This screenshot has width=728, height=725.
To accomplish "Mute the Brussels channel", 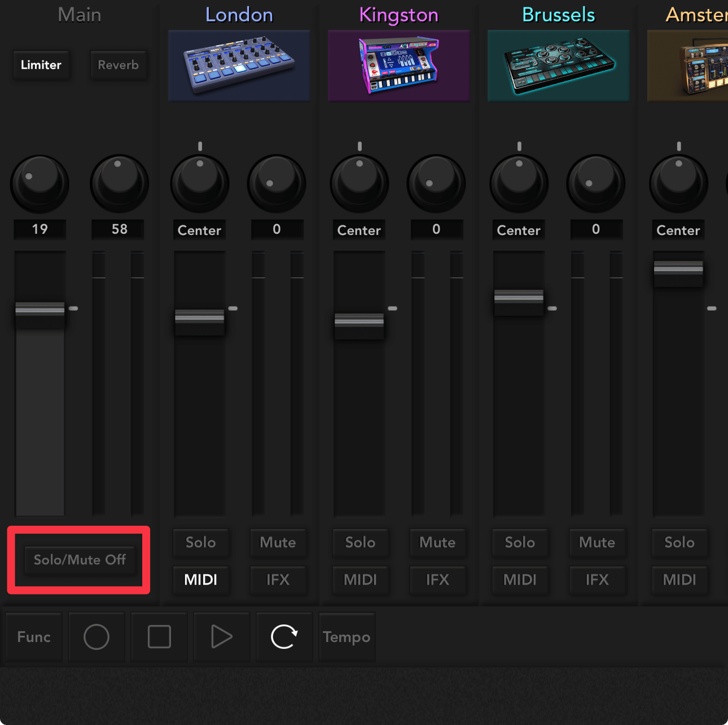I will point(597,543).
